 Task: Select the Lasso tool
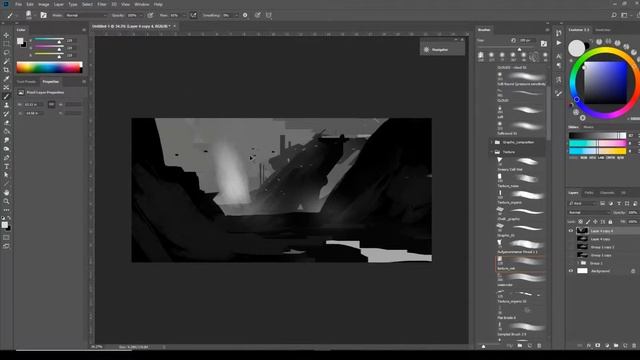pos(6,53)
